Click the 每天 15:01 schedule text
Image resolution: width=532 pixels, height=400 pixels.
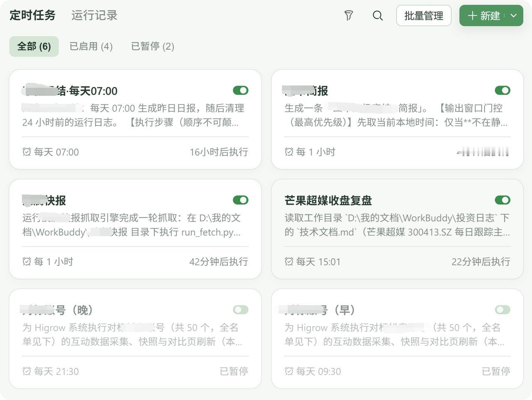[318, 262]
